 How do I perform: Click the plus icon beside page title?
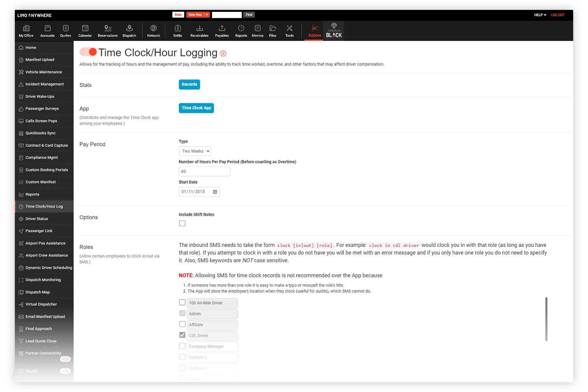click(x=223, y=54)
